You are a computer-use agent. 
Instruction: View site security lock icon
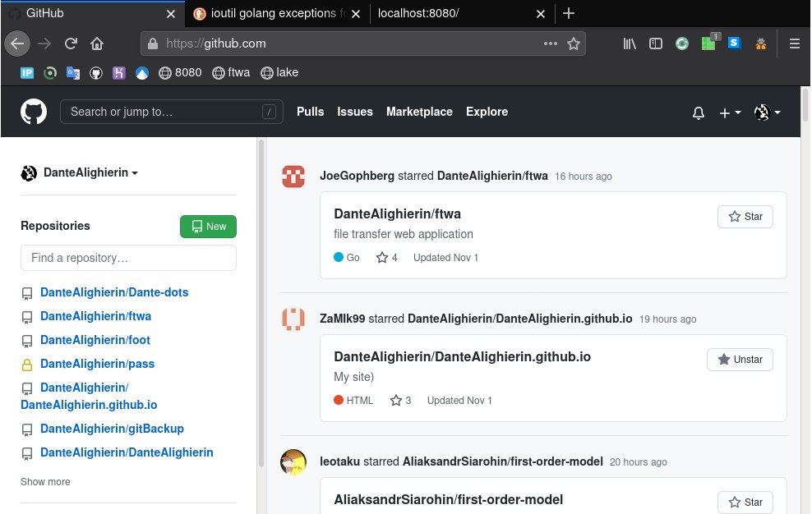pyautogui.click(x=152, y=44)
